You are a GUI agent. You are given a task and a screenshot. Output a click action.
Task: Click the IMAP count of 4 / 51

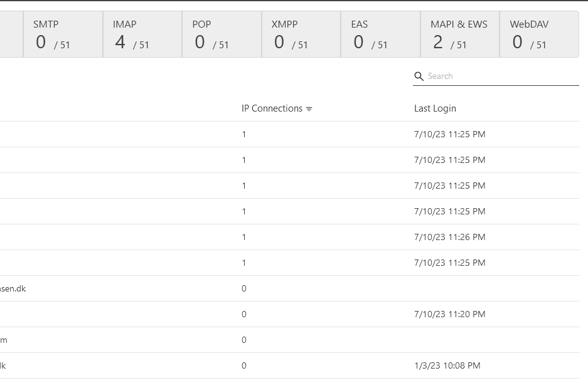click(x=132, y=43)
